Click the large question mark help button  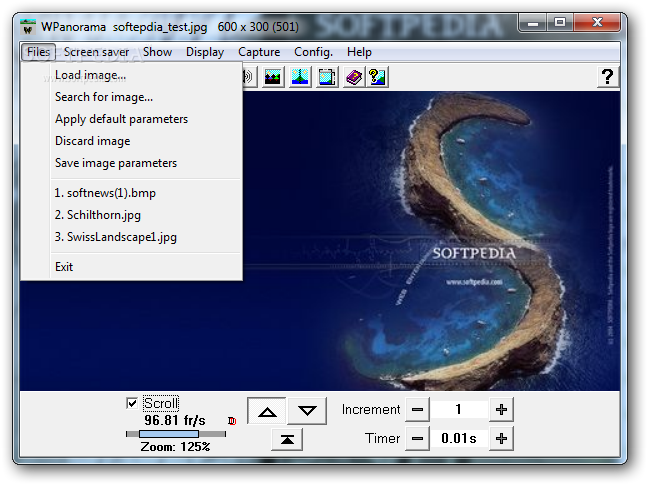click(608, 77)
